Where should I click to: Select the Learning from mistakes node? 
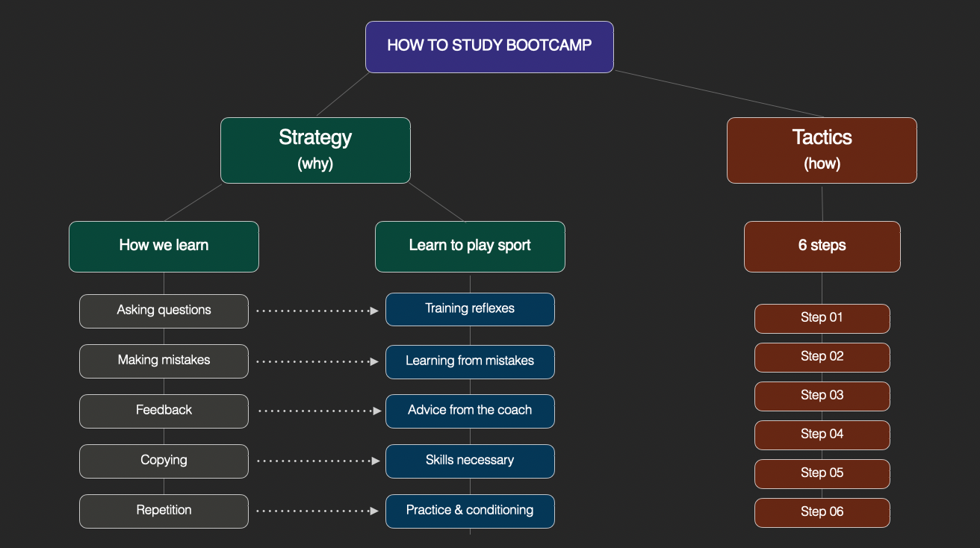[470, 362]
